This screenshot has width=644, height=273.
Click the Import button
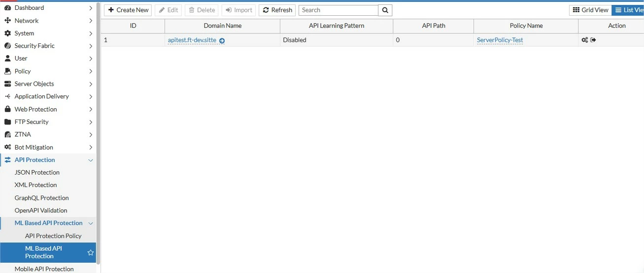click(239, 10)
